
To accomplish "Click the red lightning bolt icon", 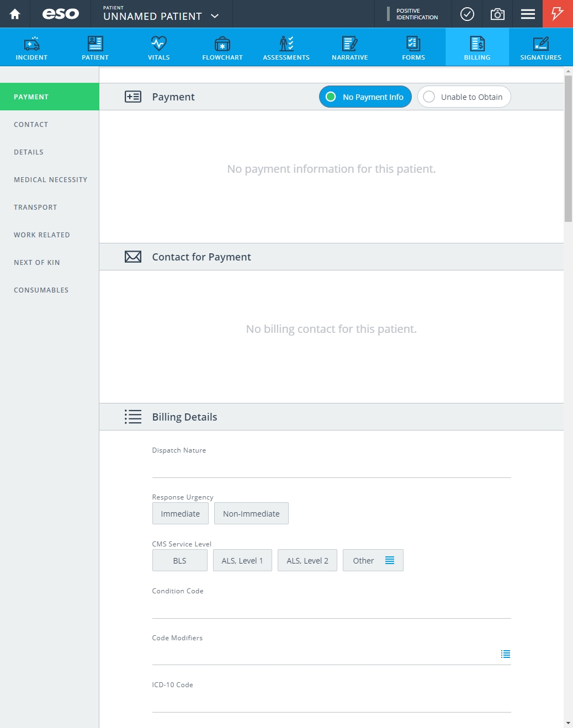I will [x=558, y=14].
